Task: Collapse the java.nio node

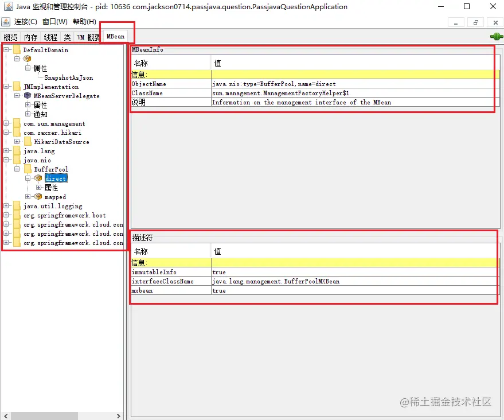Action: (6, 160)
